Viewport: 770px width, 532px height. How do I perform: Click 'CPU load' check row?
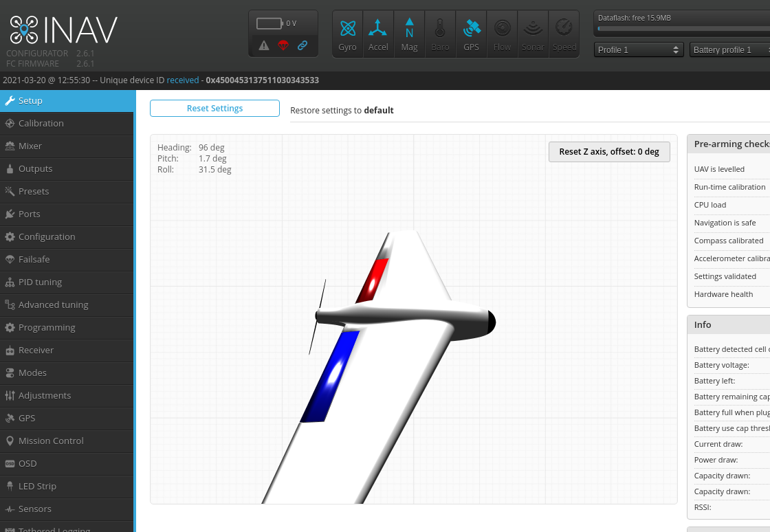pos(731,205)
